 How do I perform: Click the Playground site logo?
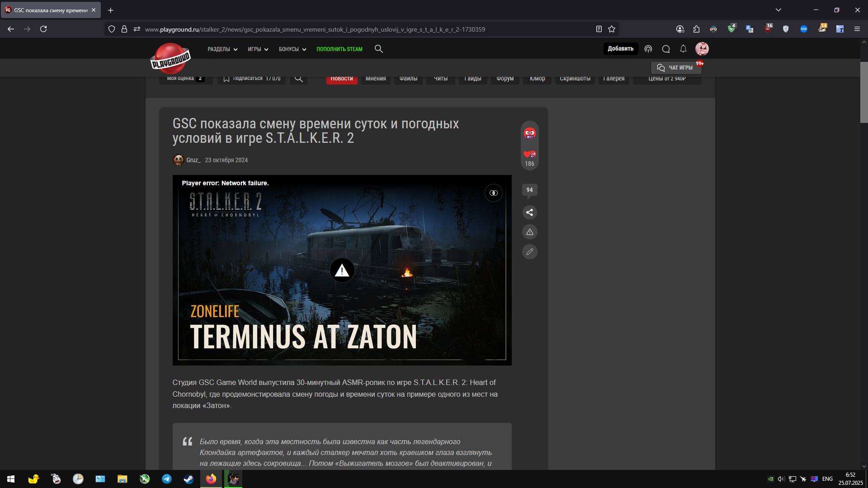pos(170,58)
